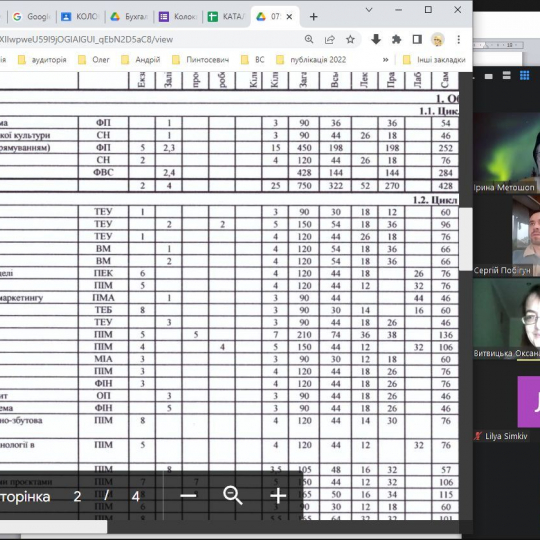The width and height of the screenshot is (540, 540).
Task: Click the ФВС department cell
Action: click(103, 172)
